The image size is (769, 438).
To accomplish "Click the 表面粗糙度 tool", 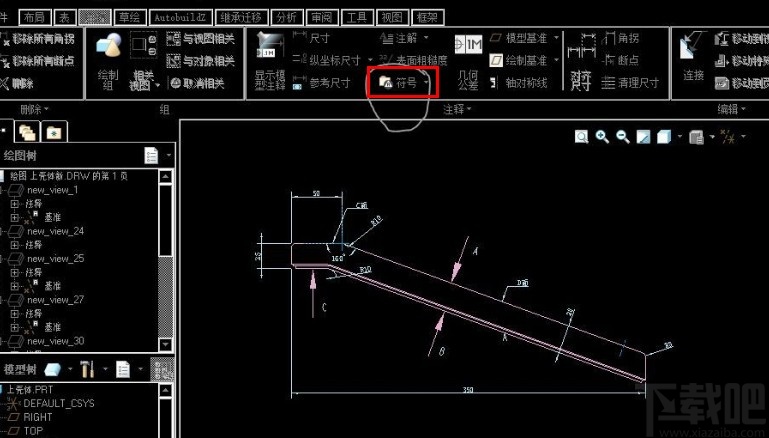I will point(413,60).
